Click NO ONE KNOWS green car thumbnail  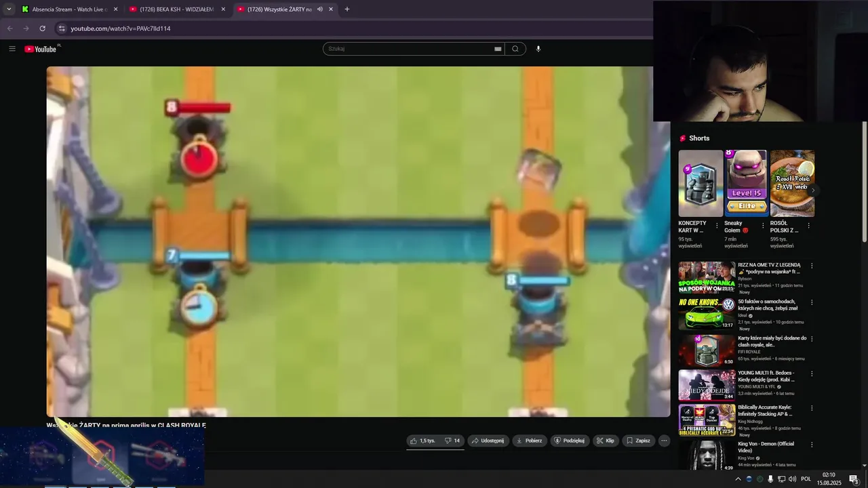(707, 314)
